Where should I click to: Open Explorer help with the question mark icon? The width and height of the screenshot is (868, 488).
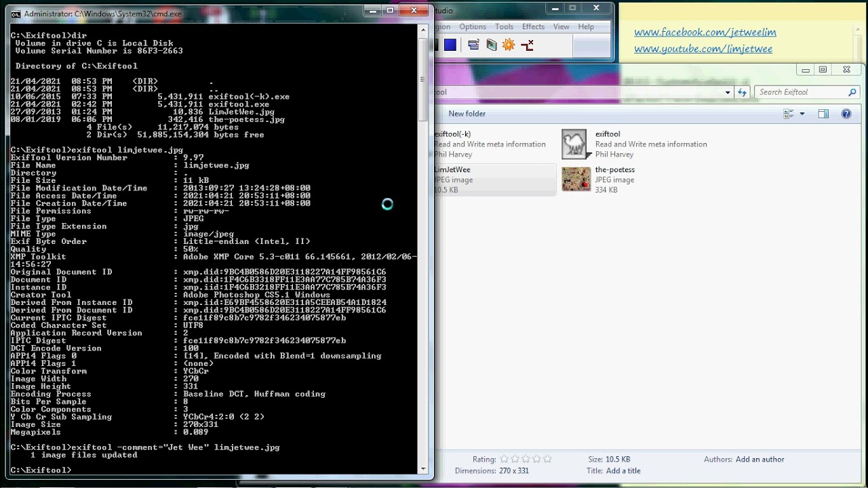click(x=846, y=114)
